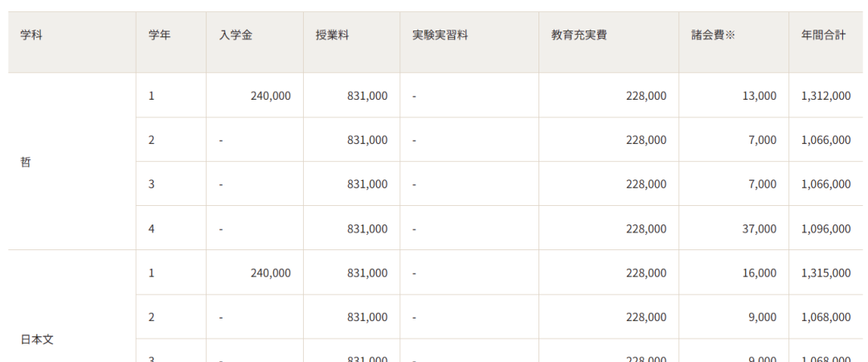868x362 pixels.
Task: Click 240,000 entrance fee for 日本文 year 1
Action: coord(270,273)
